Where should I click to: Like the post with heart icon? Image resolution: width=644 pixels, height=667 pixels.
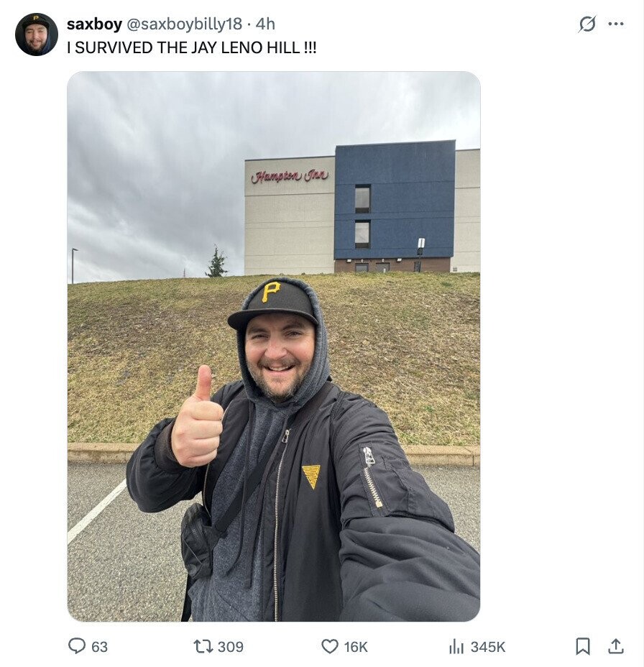[x=330, y=646]
